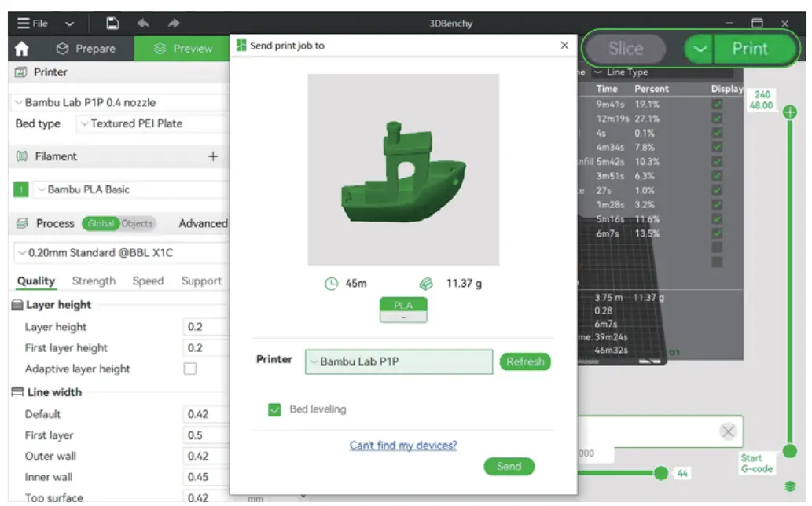Click the Start G-code label

(757, 464)
